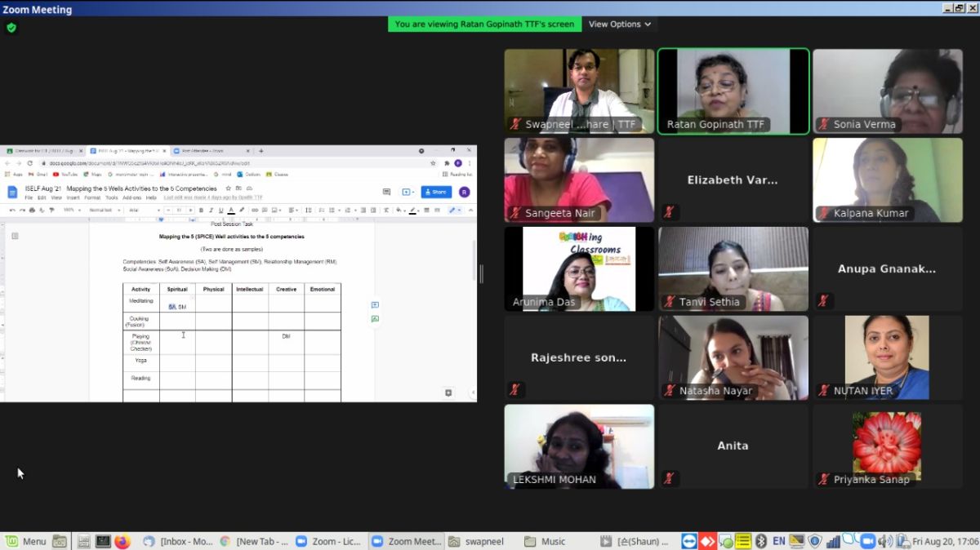Switch to the Music folder taskbar window
This screenshot has width=980, height=550.
coord(546,541)
